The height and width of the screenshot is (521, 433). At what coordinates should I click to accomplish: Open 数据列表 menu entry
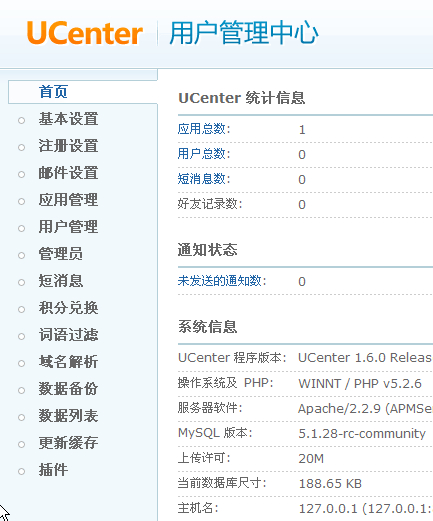(68, 416)
